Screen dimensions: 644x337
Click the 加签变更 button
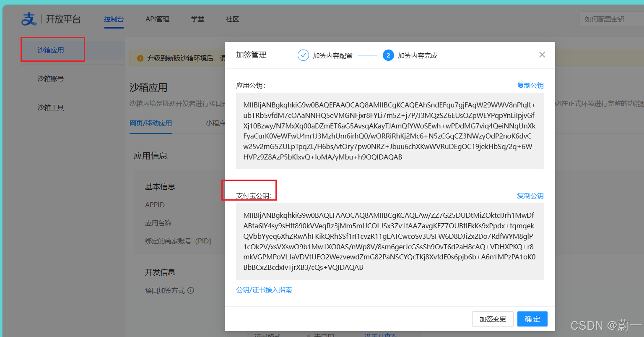(x=493, y=319)
